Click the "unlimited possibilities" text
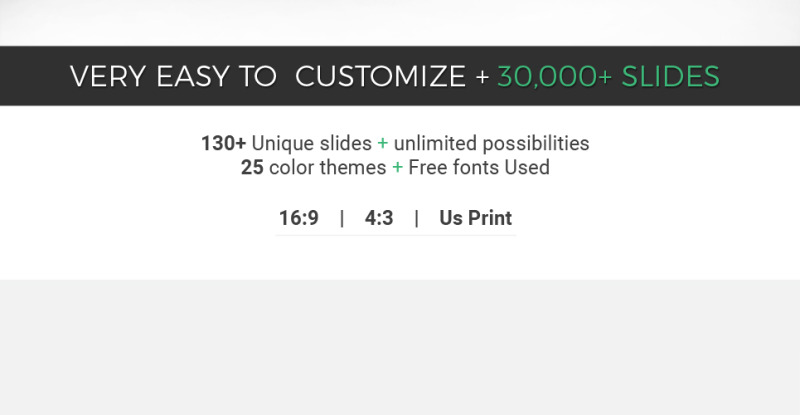The width and height of the screenshot is (800, 415). click(x=491, y=143)
